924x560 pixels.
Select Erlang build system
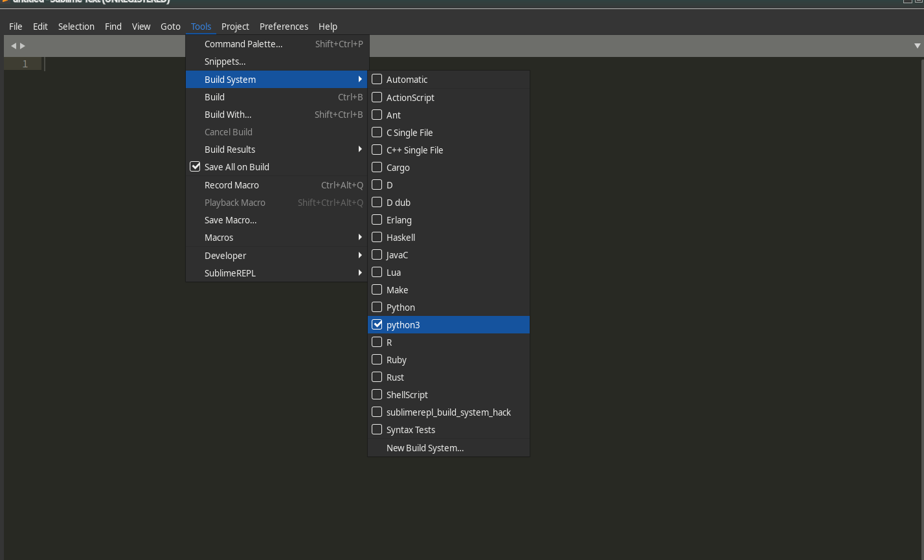[449, 219]
